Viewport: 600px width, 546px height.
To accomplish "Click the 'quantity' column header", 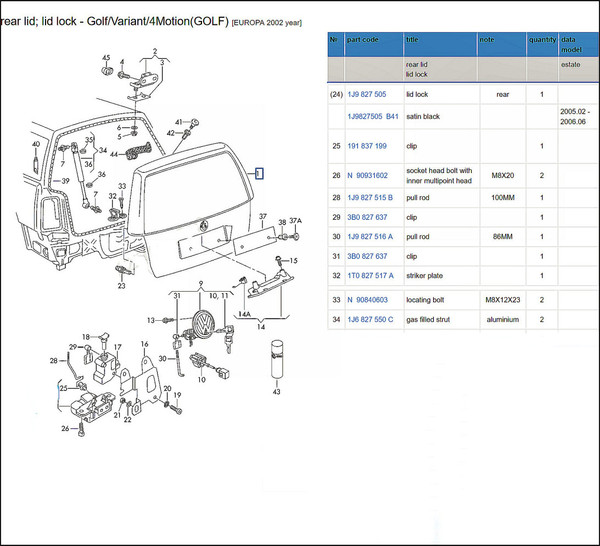I will pyautogui.click(x=541, y=40).
